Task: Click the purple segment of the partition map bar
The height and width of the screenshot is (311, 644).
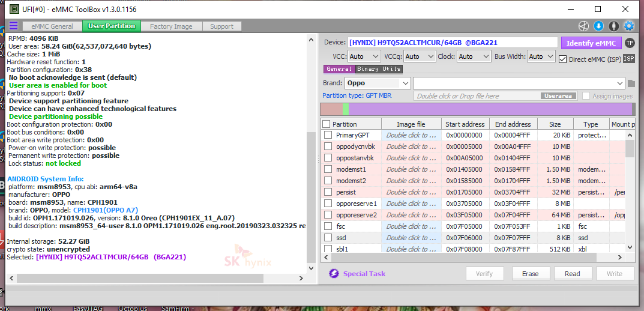Action: click(x=490, y=109)
